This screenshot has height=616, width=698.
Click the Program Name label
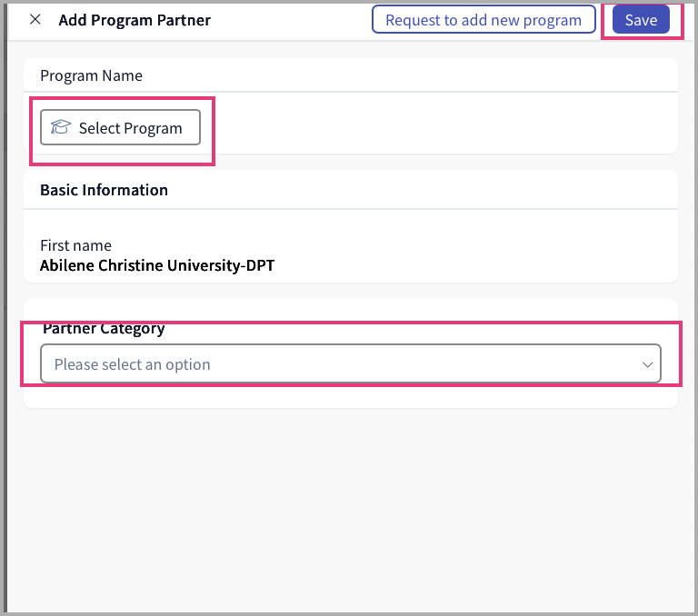pos(91,75)
